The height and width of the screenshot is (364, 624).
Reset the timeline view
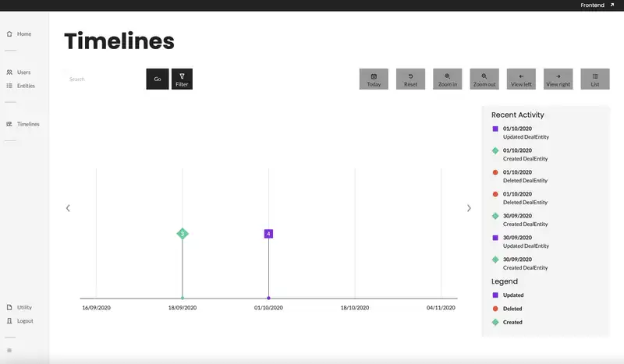[410, 79]
